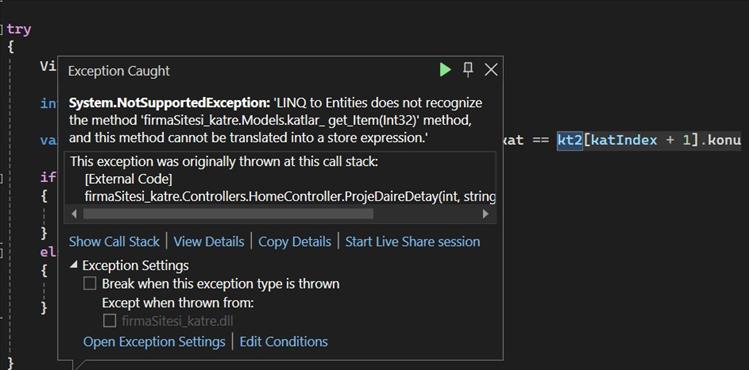The height and width of the screenshot is (370, 749).
Task: Collapse the try block outlining marker
Action: click(x=1, y=29)
